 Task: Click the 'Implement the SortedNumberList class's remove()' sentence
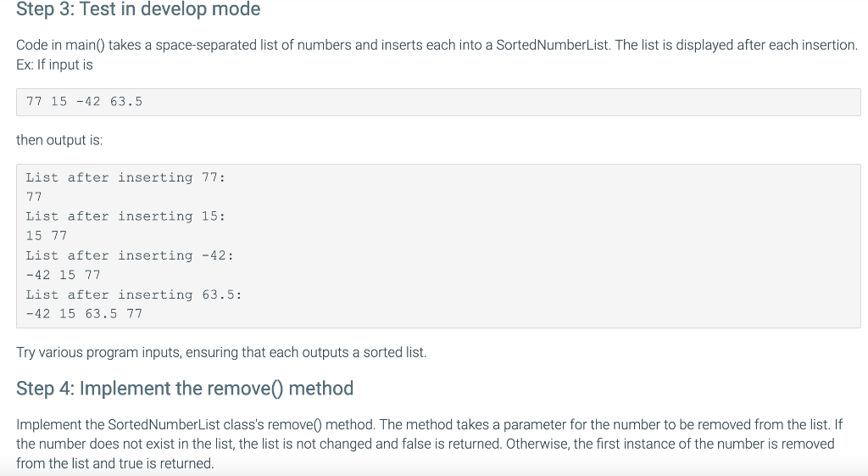[196, 424]
